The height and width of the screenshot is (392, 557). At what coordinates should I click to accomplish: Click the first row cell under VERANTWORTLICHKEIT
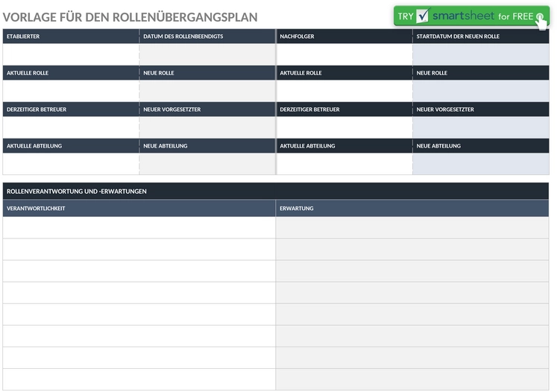click(x=139, y=227)
